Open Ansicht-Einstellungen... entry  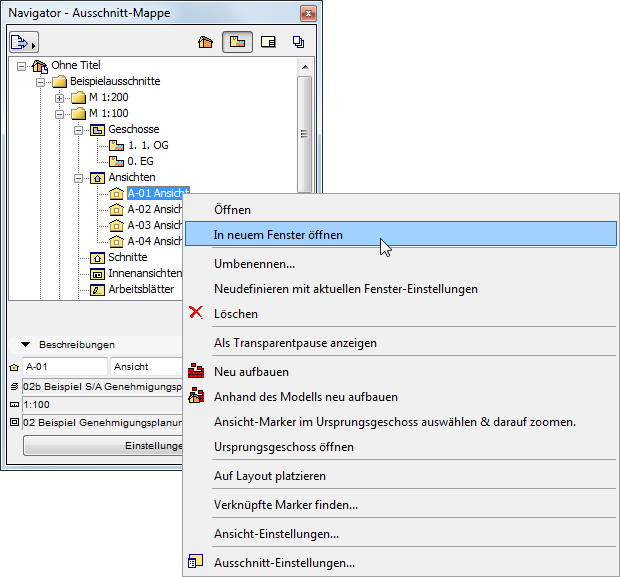(401, 534)
